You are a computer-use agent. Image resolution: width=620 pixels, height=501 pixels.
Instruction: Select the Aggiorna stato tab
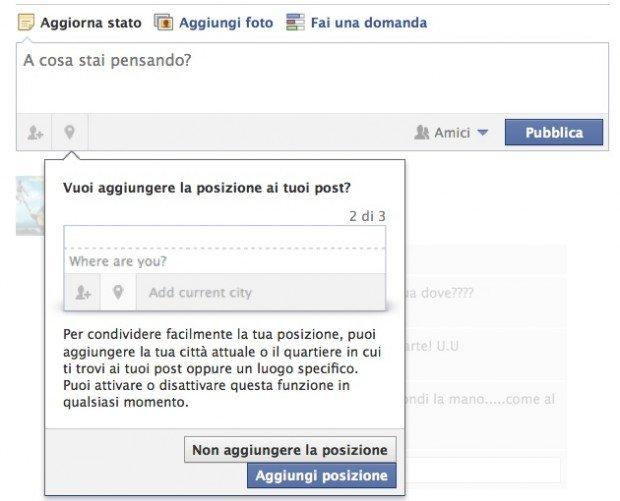[x=91, y=23]
